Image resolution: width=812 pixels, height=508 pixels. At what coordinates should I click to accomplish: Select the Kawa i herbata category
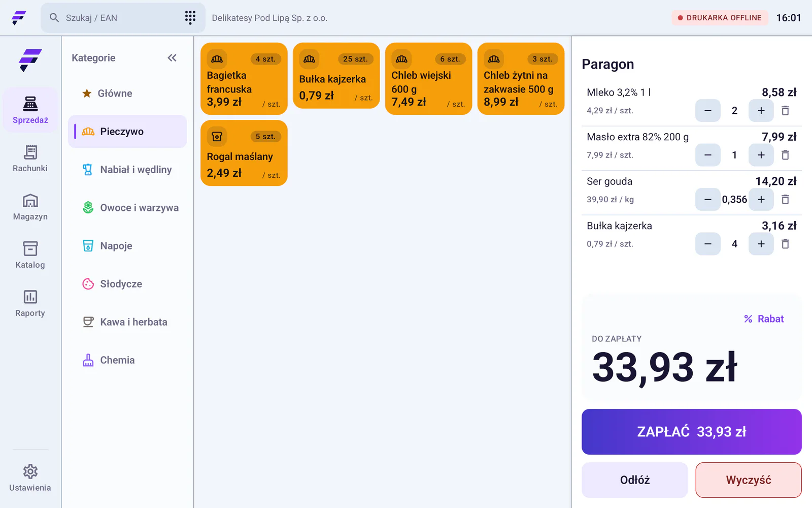coord(127,322)
